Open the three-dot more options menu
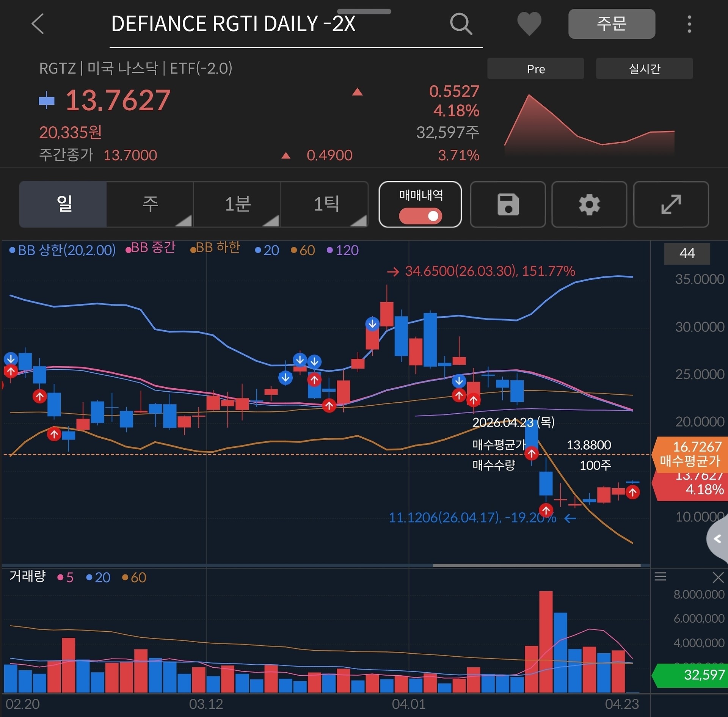 click(x=689, y=24)
